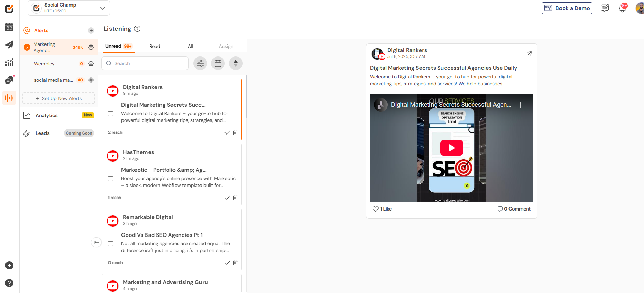Select the Wembley alert
644x293 pixels.
coord(44,64)
